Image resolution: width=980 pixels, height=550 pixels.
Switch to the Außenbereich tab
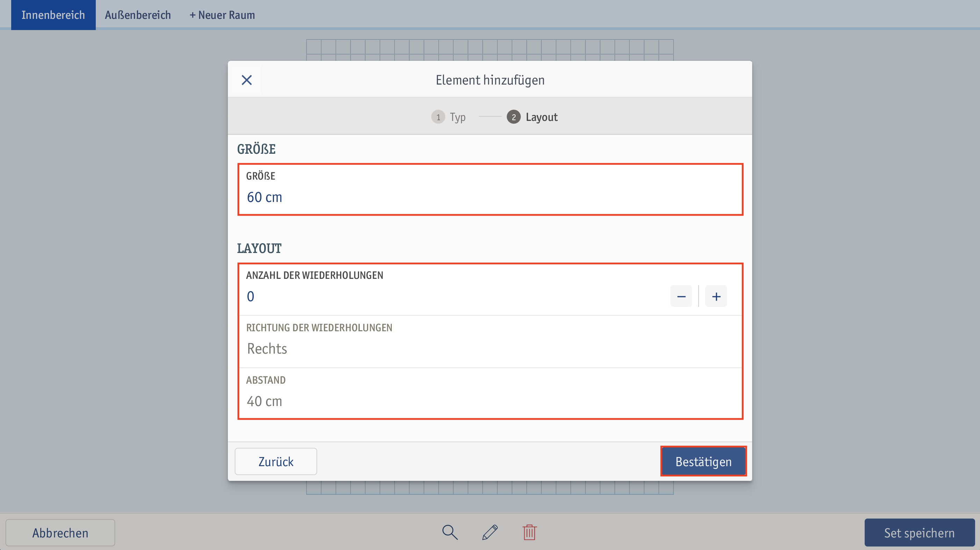coord(138,15)
